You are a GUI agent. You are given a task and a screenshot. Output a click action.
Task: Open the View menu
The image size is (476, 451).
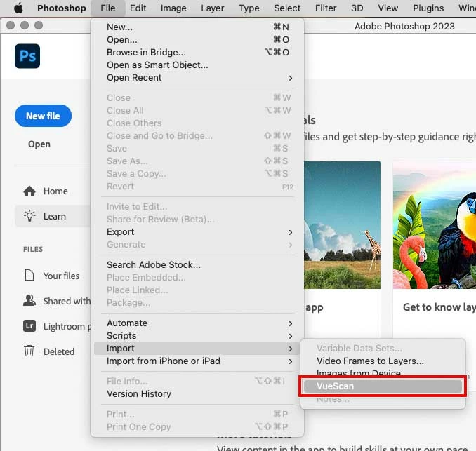(388, 8)
